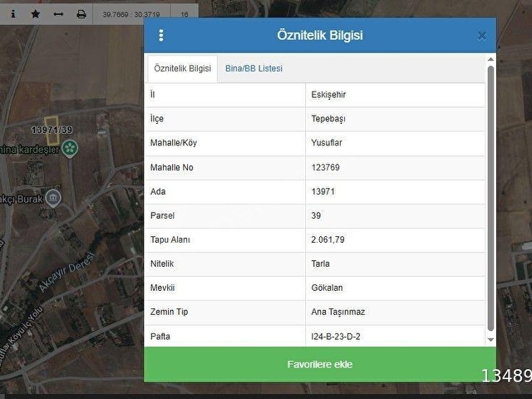
Task: Click the Yusuflar value cell
Action: click(x=396, y=143)
